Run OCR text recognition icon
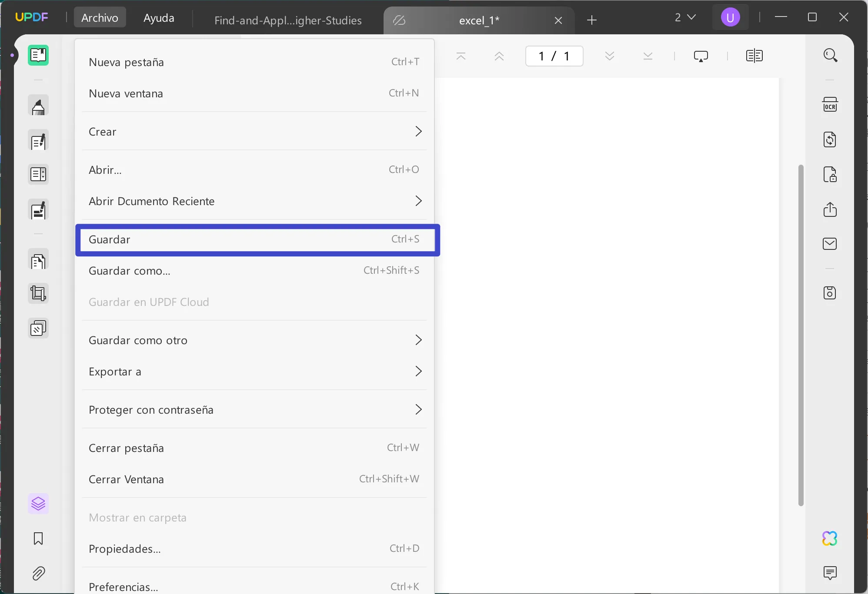 (830, 105)
